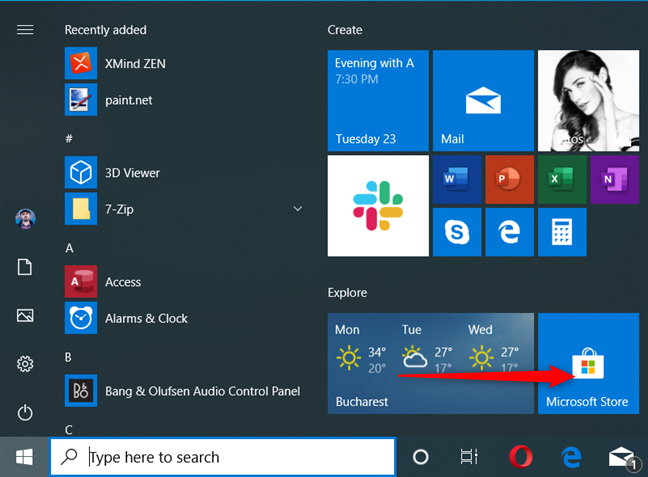648x477 pixels.
Task: Open the Calendar tile showing Tuesday 23
Action: coord(378,100)
